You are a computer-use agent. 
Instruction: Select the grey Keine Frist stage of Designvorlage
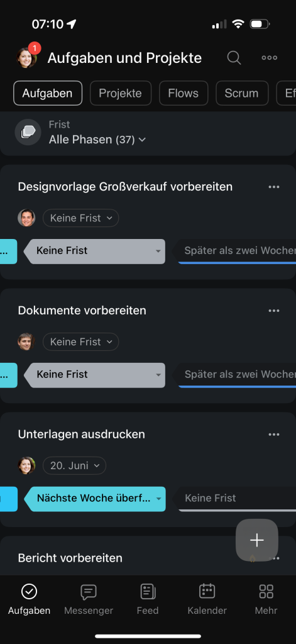click(x=94, y=251)
